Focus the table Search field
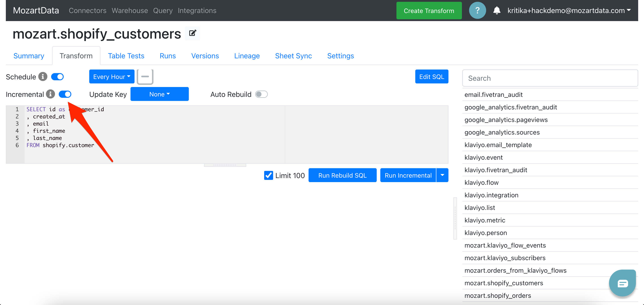The width and height of the screenshot is (644, 305). click(550, 78)
